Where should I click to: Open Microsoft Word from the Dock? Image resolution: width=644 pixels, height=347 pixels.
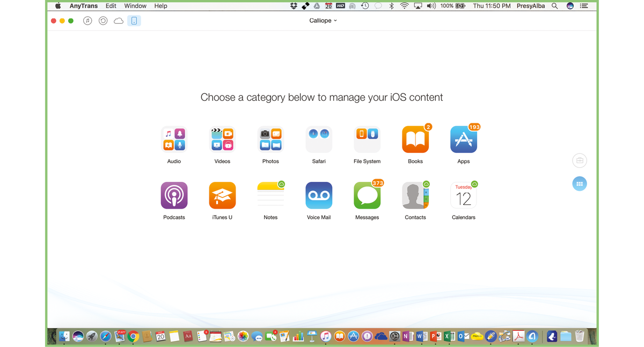[x=422, y=336]
